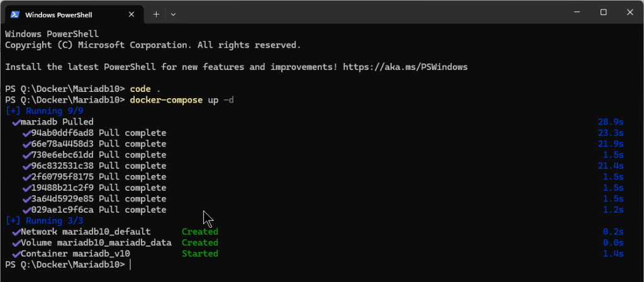
Task: Click the checkmark beside Container mariadb_v10
Action: [x=16, y=254]
